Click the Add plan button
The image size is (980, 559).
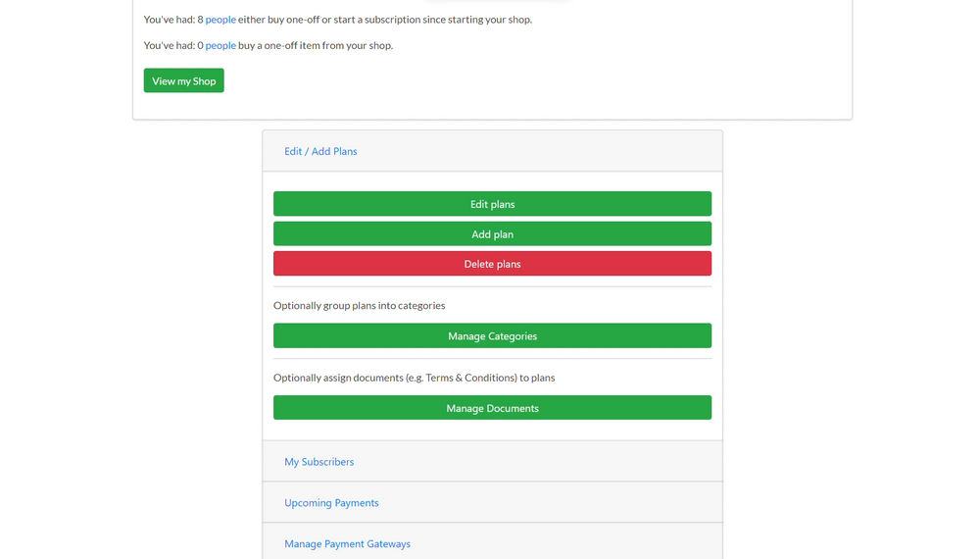(492, 233)
